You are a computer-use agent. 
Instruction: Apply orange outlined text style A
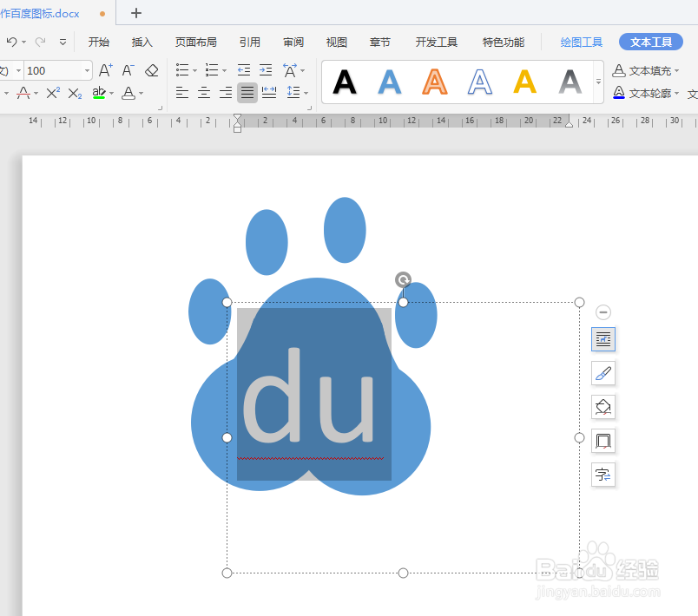coord(435,82)
